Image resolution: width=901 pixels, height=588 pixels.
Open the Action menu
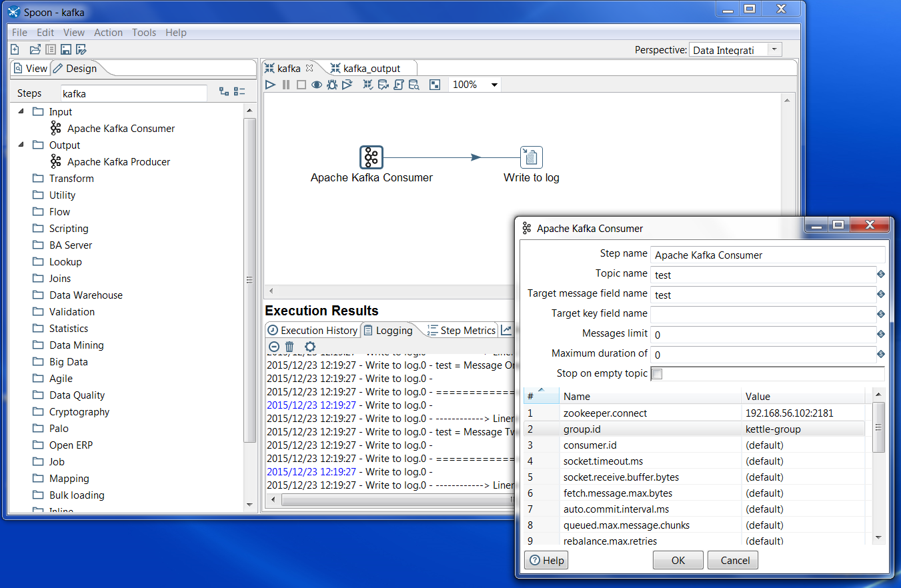tap(108, 32)
